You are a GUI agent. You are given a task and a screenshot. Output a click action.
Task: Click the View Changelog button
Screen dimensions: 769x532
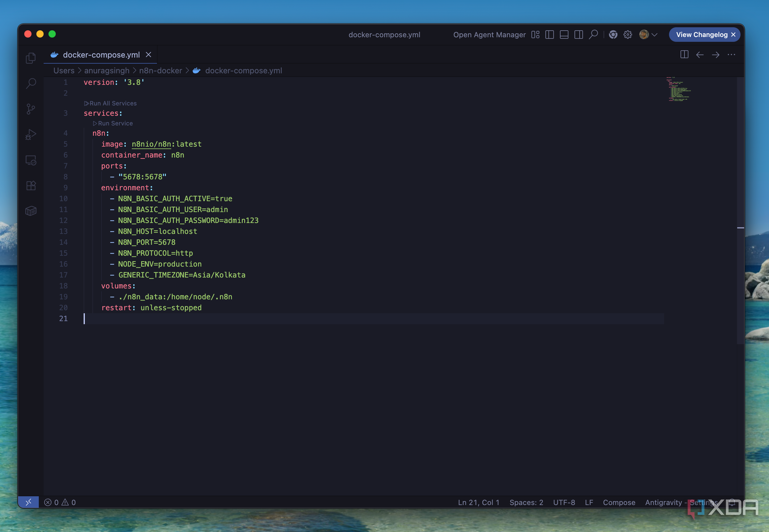701,35
